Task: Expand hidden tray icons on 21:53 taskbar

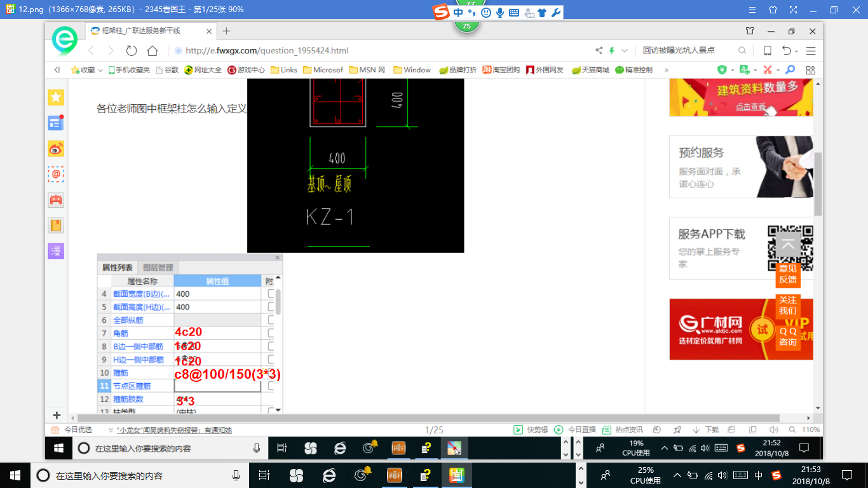Action: [x=677, y=475]
